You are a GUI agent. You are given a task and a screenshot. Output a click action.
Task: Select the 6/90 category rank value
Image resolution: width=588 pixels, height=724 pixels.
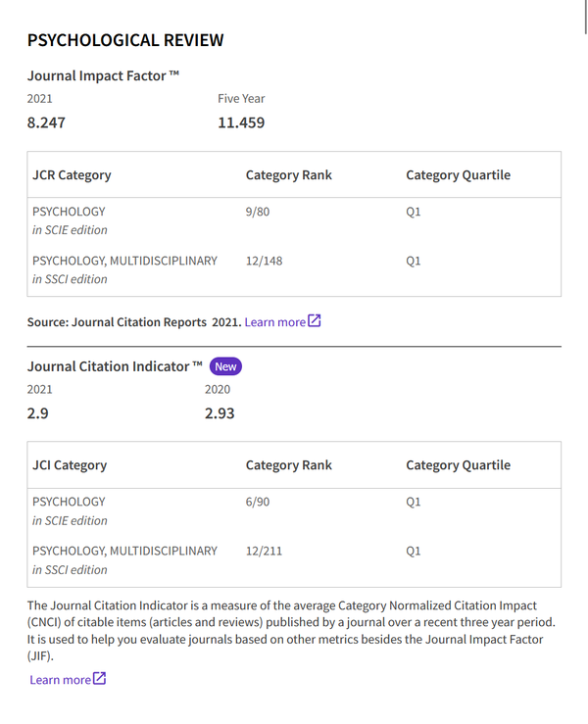[258, 502]
